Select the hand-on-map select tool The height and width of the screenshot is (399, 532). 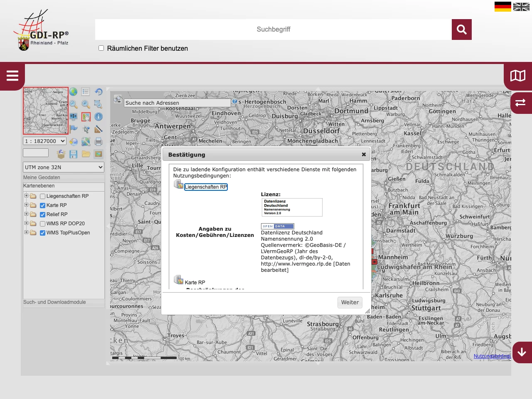[86, 117]
